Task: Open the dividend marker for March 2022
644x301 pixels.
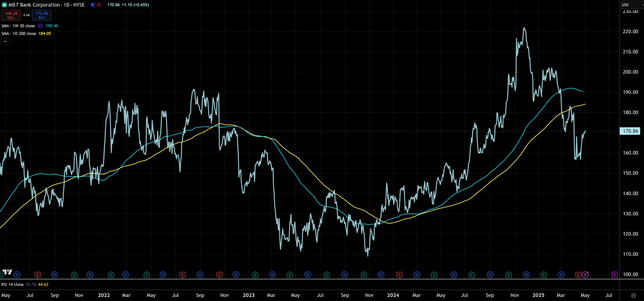Action: tap(126, 275)
